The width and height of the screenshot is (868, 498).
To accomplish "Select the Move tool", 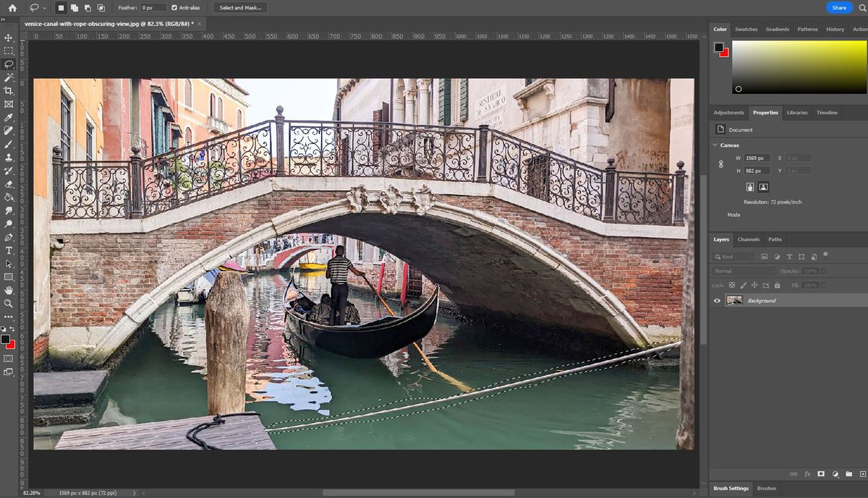I will coord(9,37).
